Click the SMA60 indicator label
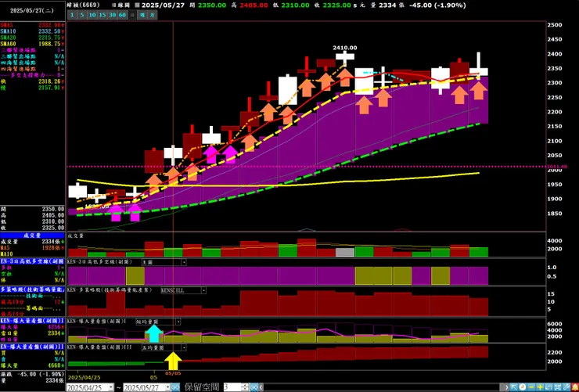The width and height of the screenshot is (579, 392). (8, 44)
